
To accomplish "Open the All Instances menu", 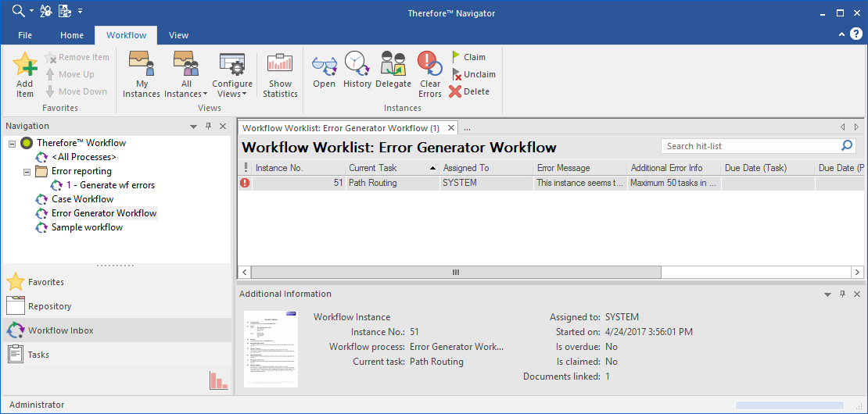I will tap(186, 75).
